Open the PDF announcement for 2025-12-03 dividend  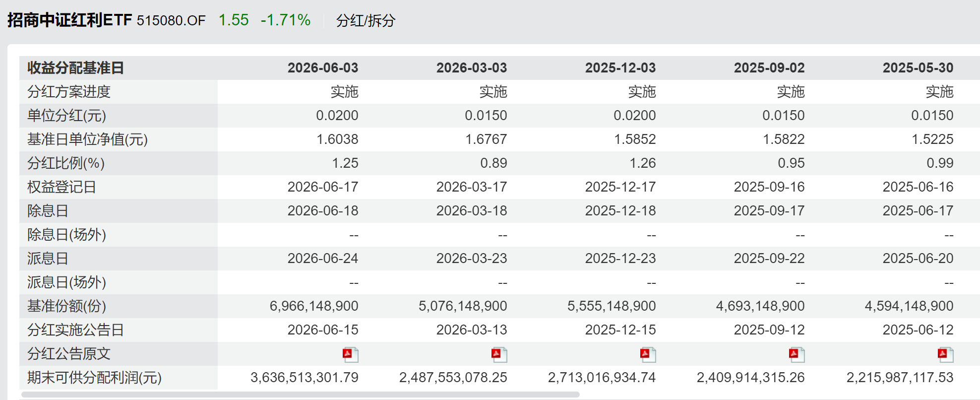coord(648,354)
